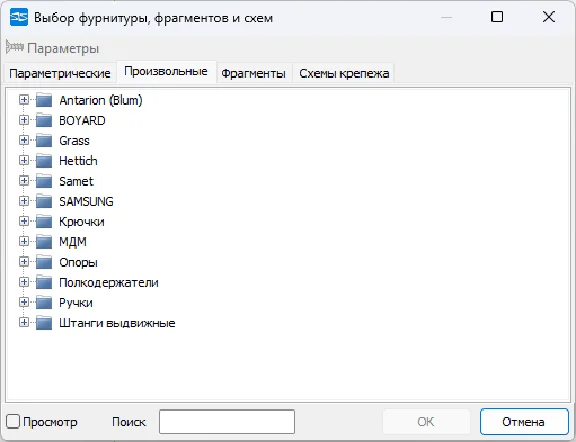Select the Крючки label

click(x=82, y=222)
